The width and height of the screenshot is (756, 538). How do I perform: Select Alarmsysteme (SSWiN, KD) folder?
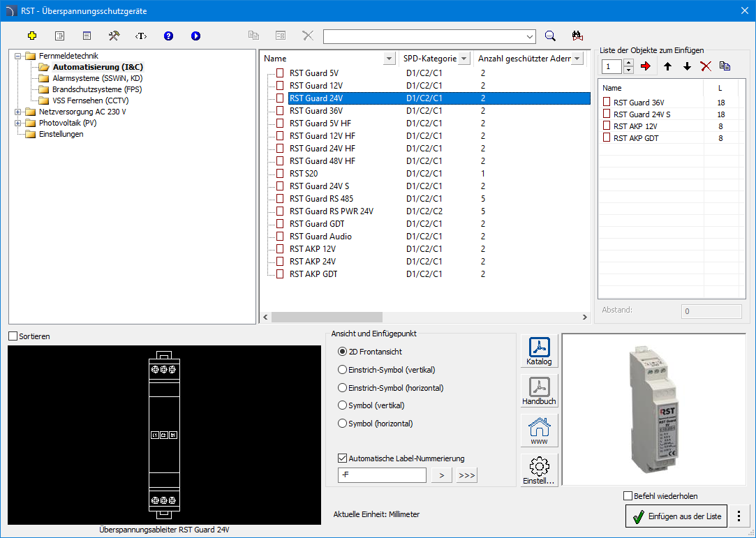point(98,78)
